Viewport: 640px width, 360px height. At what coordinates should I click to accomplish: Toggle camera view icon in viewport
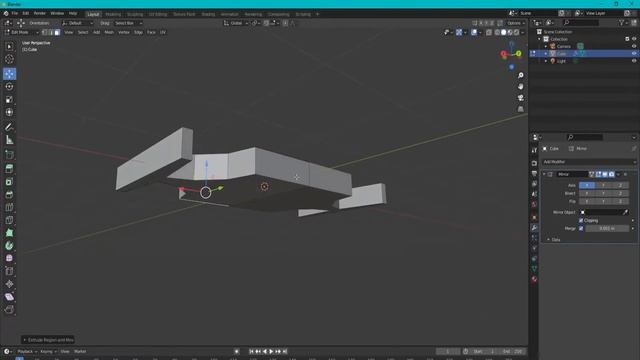(520, 98)
